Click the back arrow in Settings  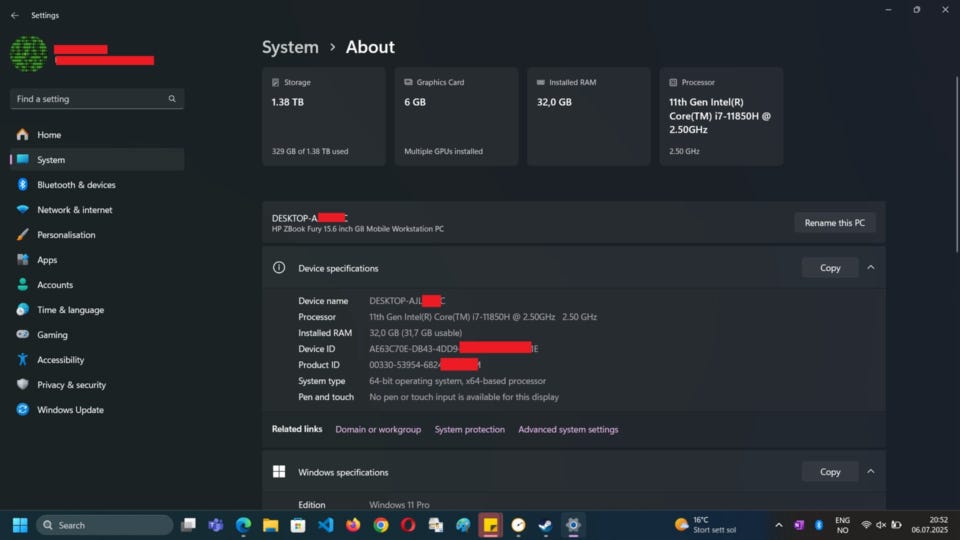tap(15, 15)
